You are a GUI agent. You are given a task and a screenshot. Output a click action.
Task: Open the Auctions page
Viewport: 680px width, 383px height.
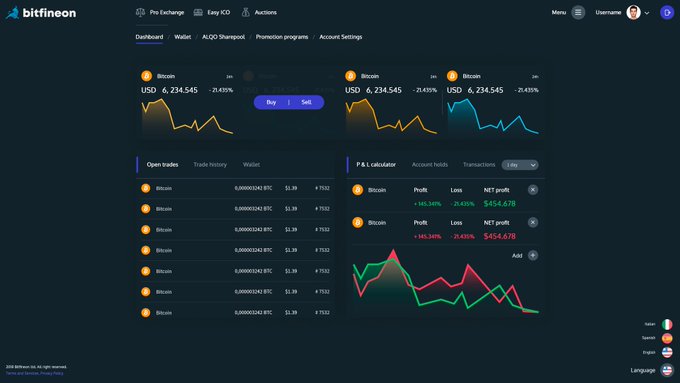point(265,12)
